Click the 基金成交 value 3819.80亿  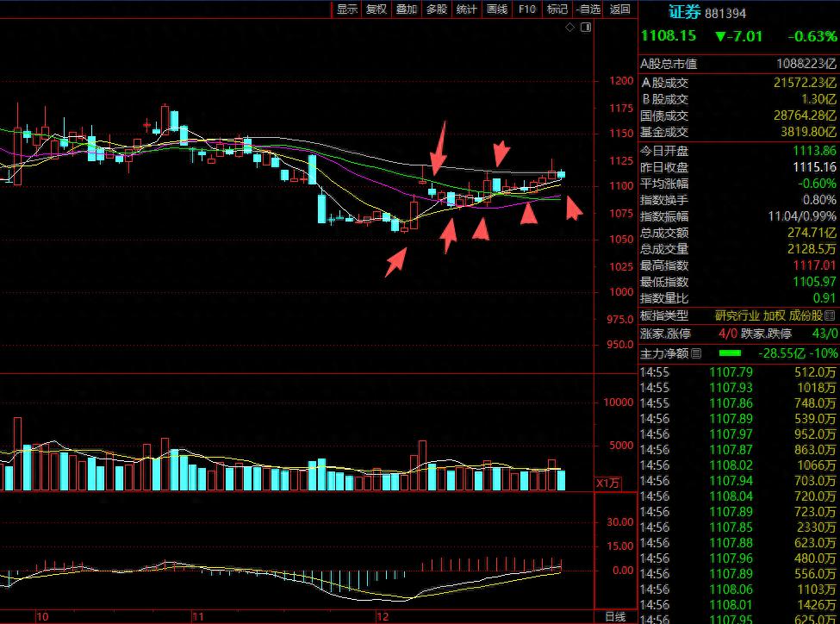(808, 132)
